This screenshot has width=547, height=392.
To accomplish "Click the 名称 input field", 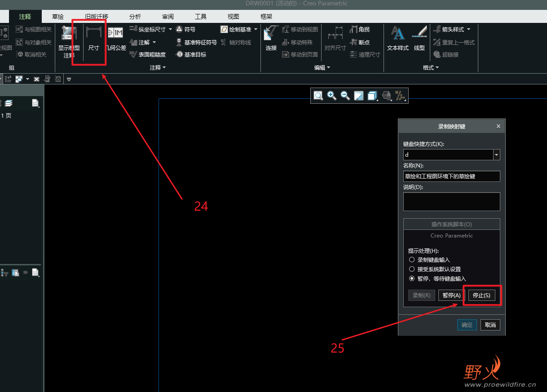I will coord(452,176).
